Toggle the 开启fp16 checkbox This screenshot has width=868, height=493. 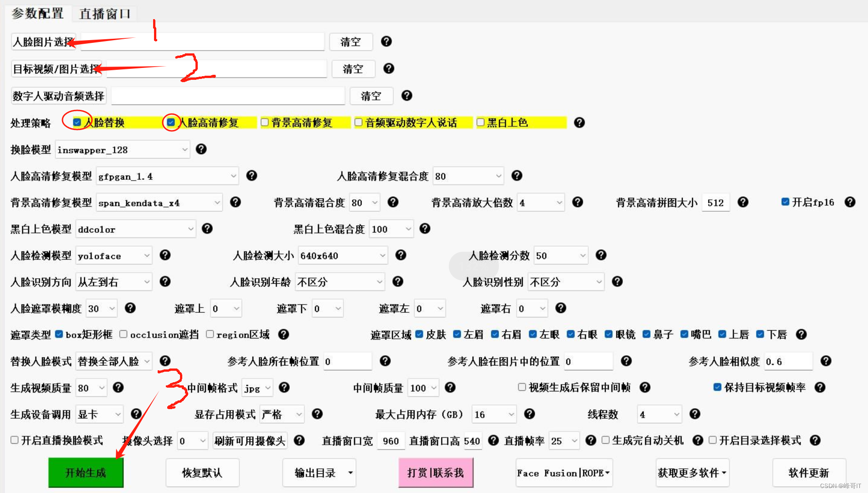pyautogui.click(x=785, y=202)
